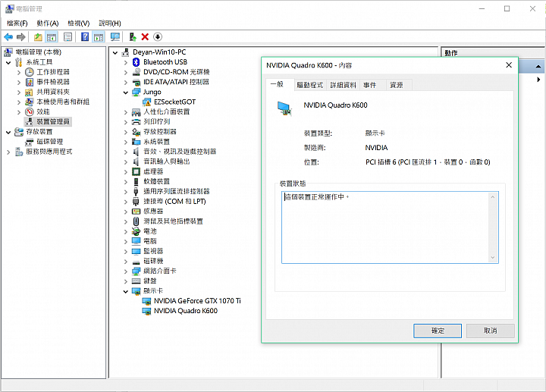546x392 pixels.
Task: Expand the 服務與應用程式 node
Action: (8, 152)
